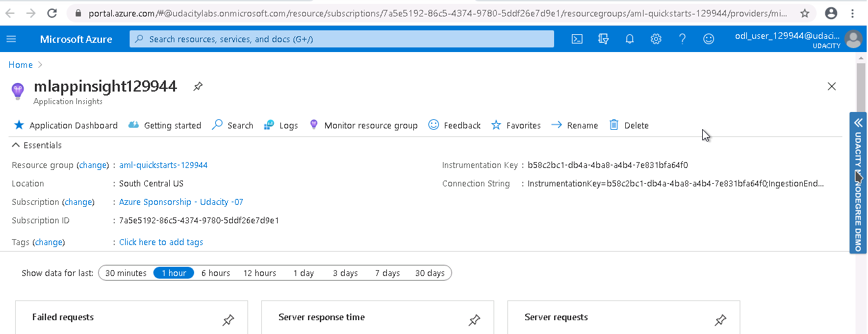The width and height of the screenshot is (868, 334).
Task: Change the Subscription
Action: point(78,202)
